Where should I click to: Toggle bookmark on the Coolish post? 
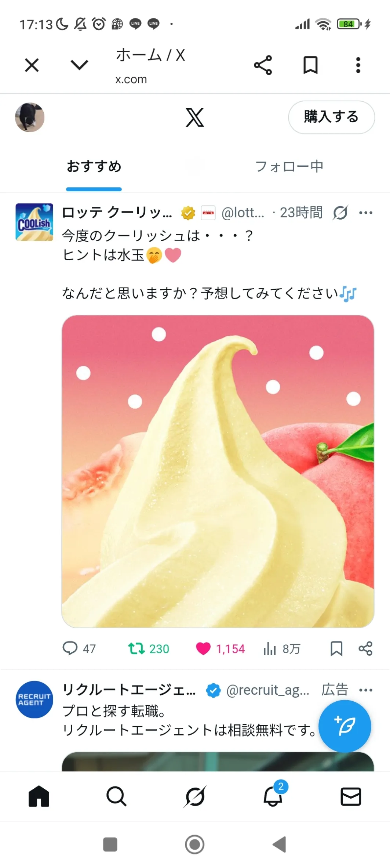tap(336, 649)
